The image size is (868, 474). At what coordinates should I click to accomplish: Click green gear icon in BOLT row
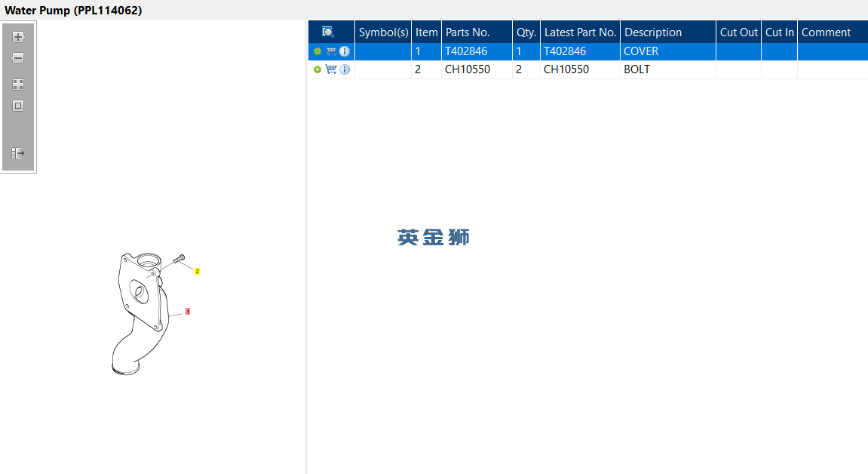click(317, 69)
